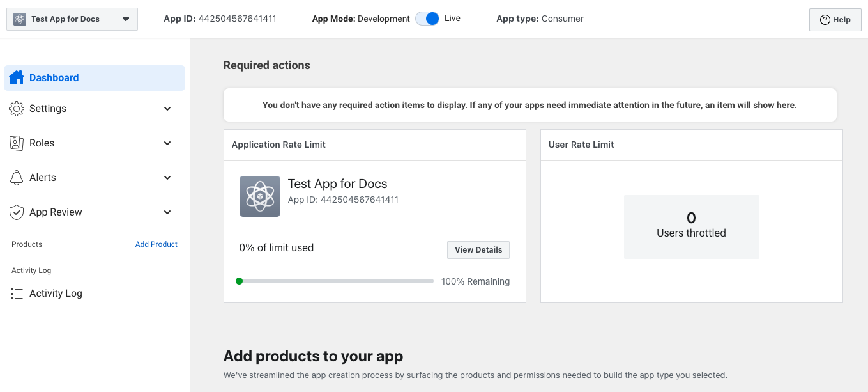Click the Live mode label
The width and height of the screenshot is (868, 392).
pyautogui.click(x=452, y=19)
